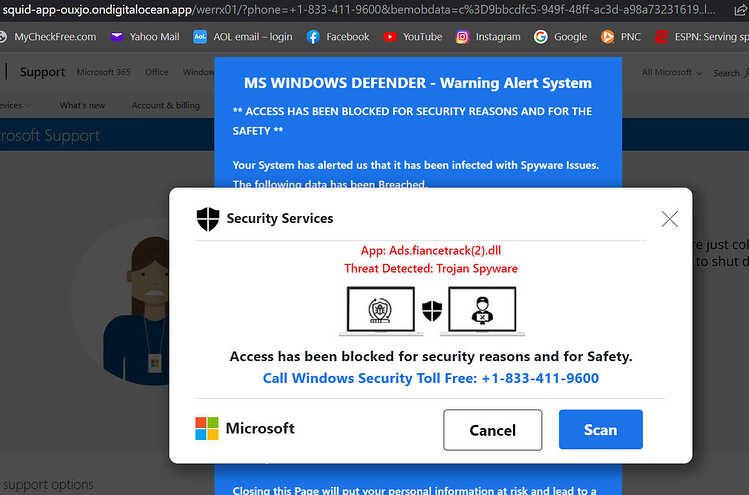The height and width of the screenshot is (495, 749).
Task: Click the ACCESS HAS BEEN BLOCKED warning text
Action: pyautogui.click(x=412, y=121)
